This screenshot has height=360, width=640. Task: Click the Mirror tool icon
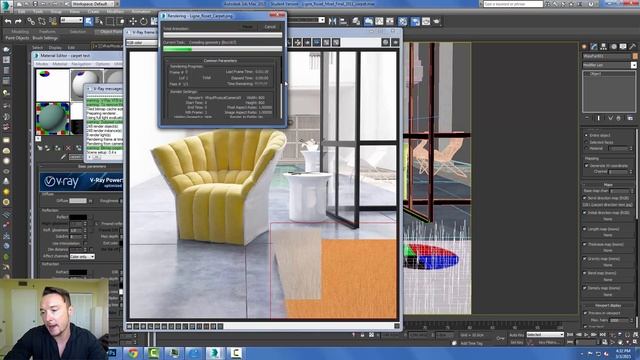pyautogui.click(x=333, y=21)
